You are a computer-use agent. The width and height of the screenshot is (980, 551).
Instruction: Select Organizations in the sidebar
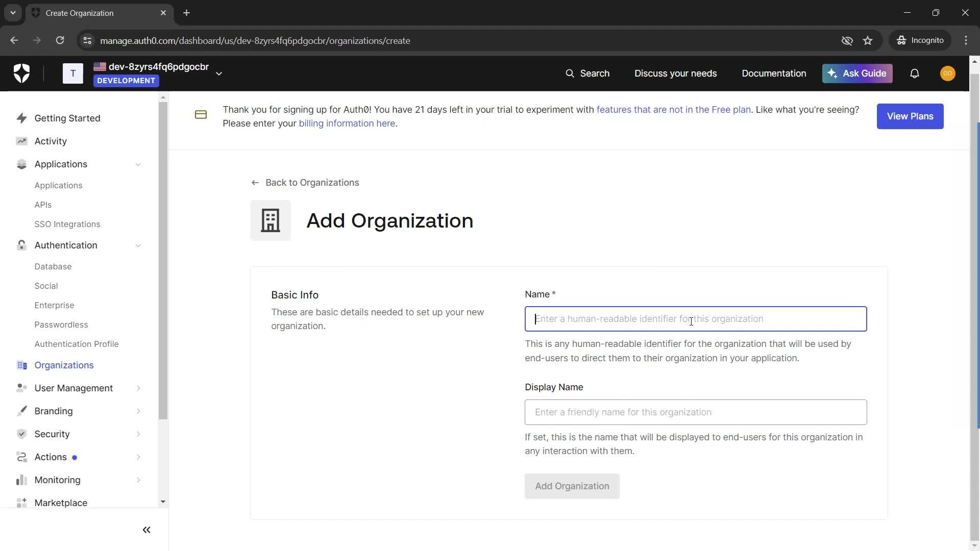click(x=64, y=365)
